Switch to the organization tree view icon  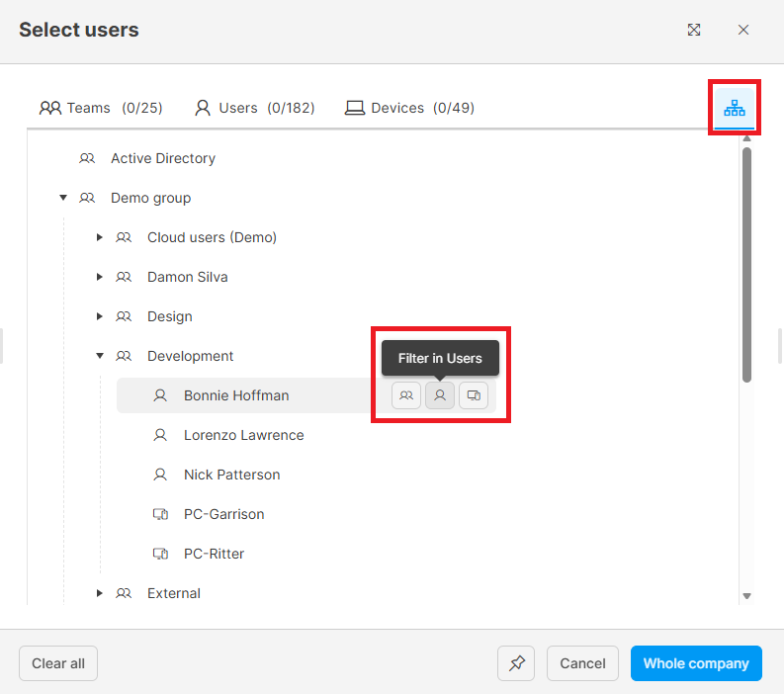coord(734,108)
